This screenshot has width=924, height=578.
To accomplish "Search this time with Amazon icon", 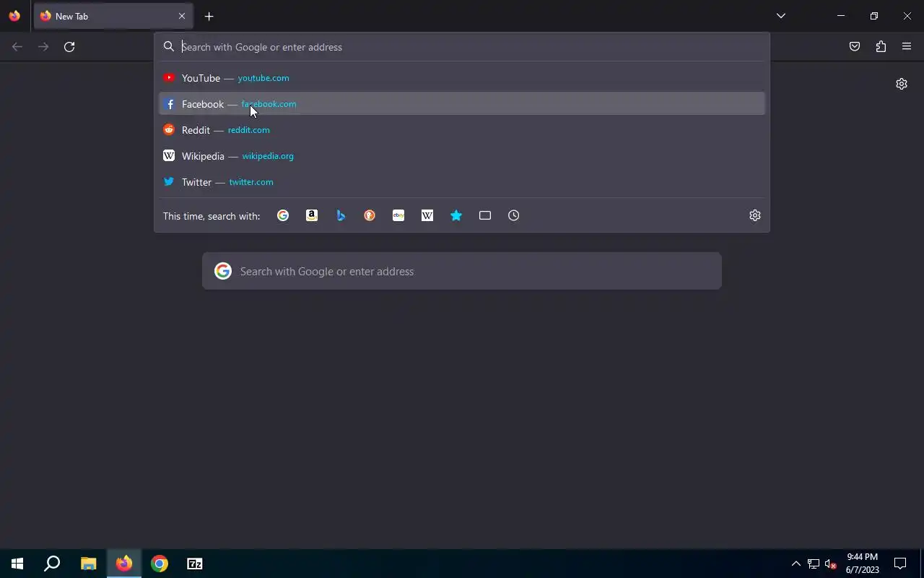I will (x=312, y=215).
